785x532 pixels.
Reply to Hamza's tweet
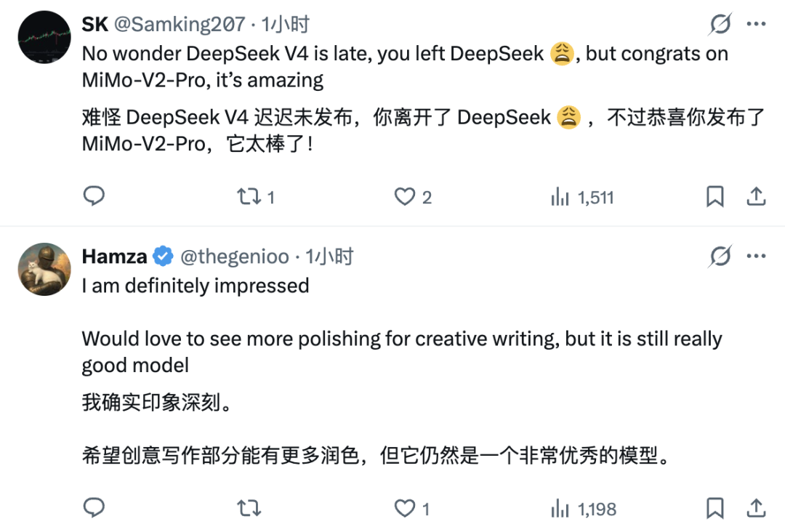(94, 508)
